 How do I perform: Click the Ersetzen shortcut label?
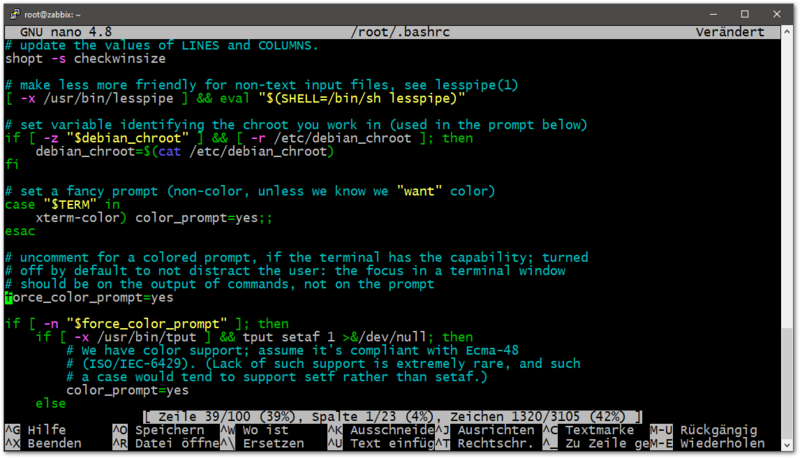274,443
